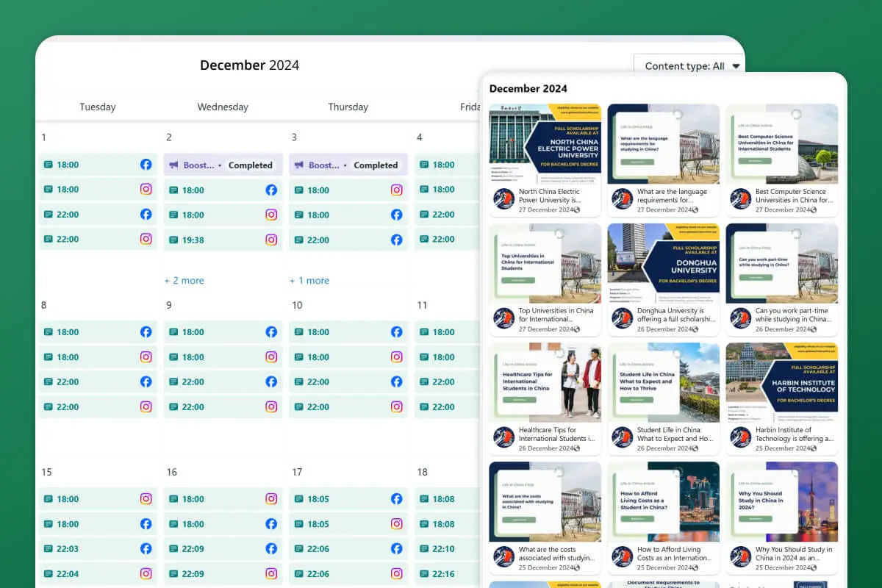
Task: Click the Facebook icon on December 17's 18:05 post
Action: pos(397,498)
